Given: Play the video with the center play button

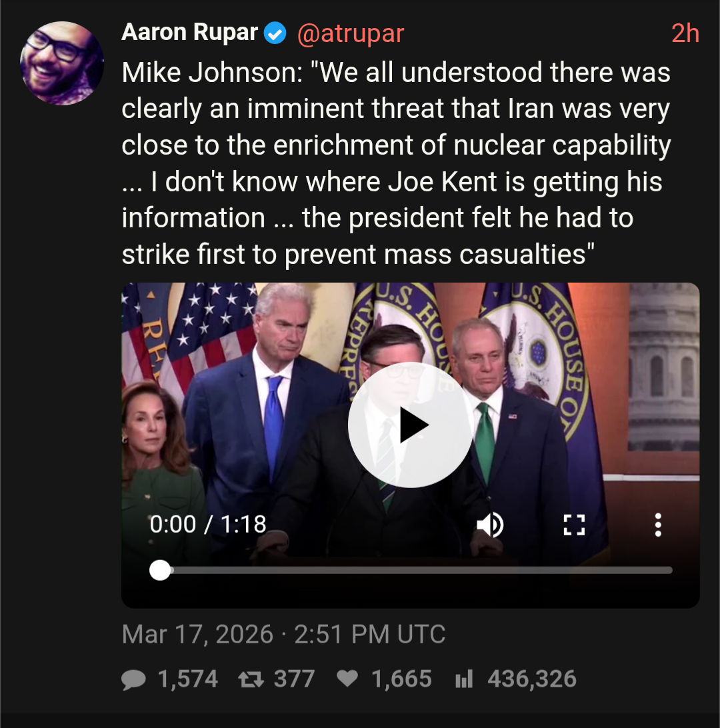Looking at the screenshot, I should pos(409,425).
